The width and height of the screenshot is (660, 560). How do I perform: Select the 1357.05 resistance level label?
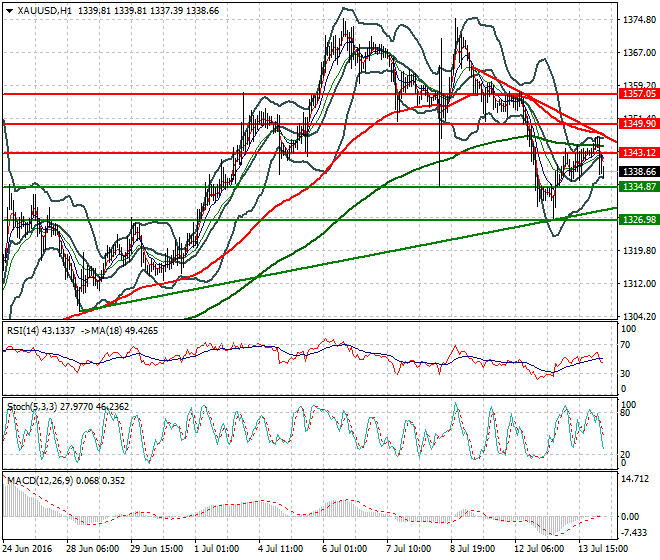click(x=639, y=94)
